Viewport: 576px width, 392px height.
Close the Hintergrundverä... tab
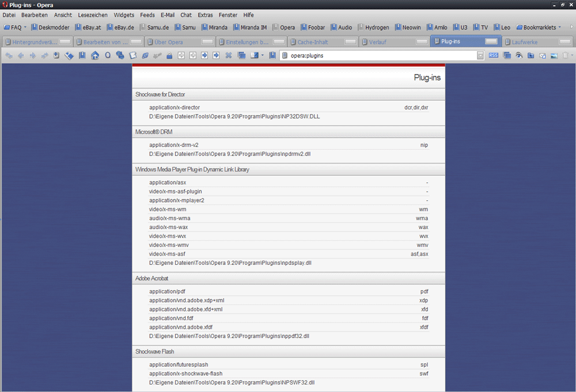65,42
